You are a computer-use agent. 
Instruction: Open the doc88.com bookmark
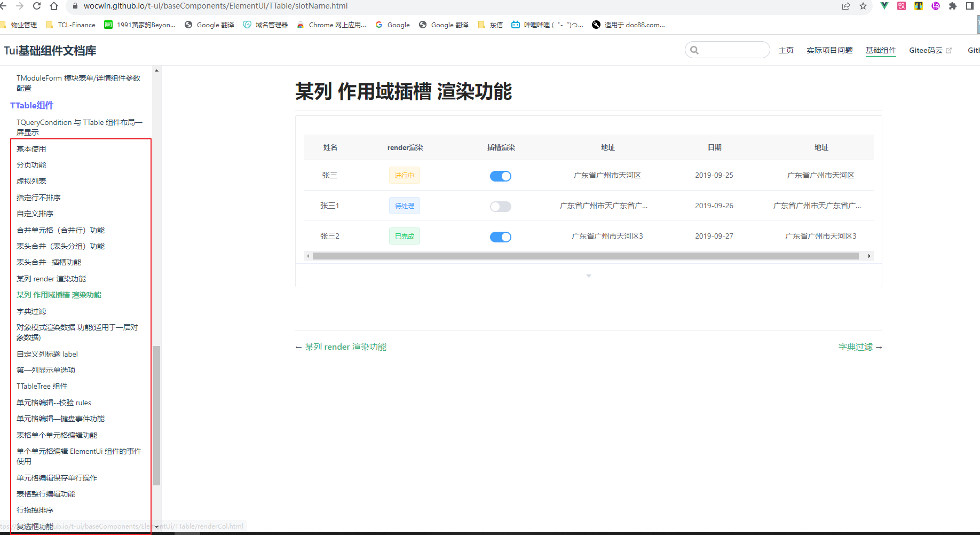point(629,25)
